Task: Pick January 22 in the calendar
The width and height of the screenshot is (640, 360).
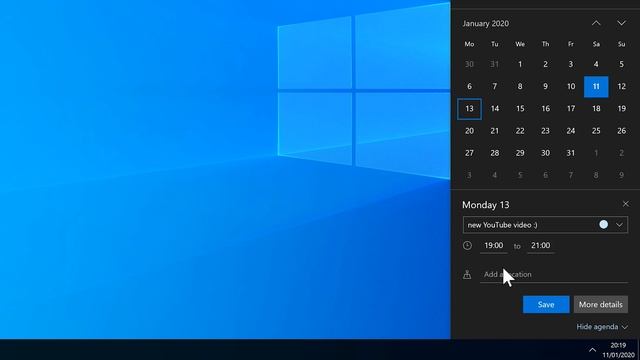Action: tap(520, 131)
